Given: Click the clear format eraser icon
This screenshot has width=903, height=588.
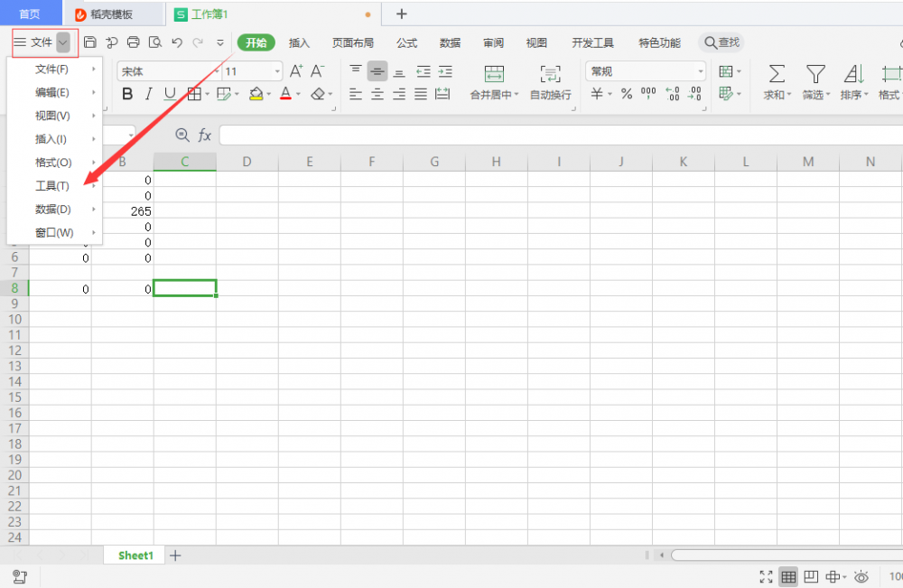Looking at the screenshot, I should [x=317, y=94].
